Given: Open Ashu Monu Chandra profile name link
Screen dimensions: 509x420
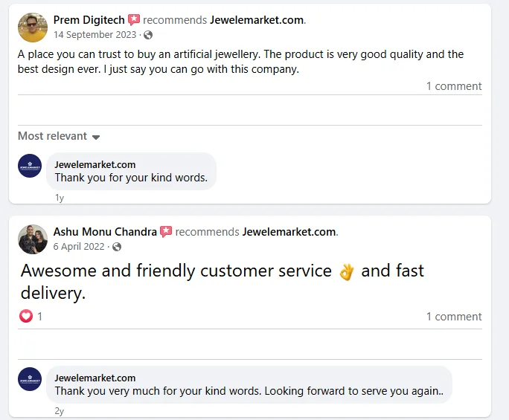Looking at the screenshot, I should (105, 232).
